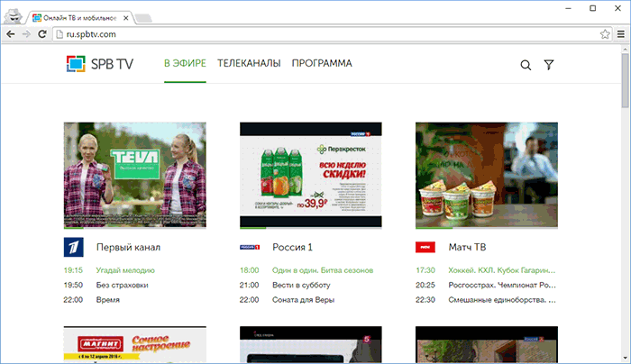Open the Первый канал live stream thumbnail

tap(134, 175)
